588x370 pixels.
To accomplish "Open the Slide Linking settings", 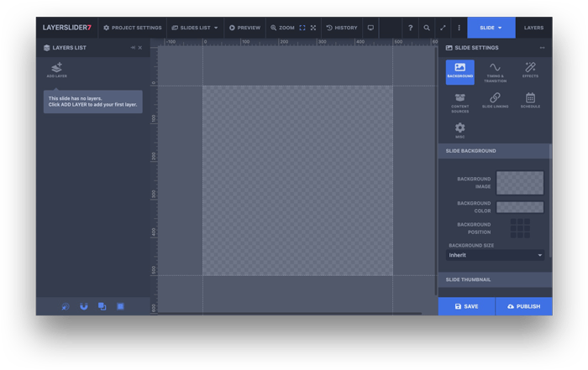I will [x=495, y=101].
